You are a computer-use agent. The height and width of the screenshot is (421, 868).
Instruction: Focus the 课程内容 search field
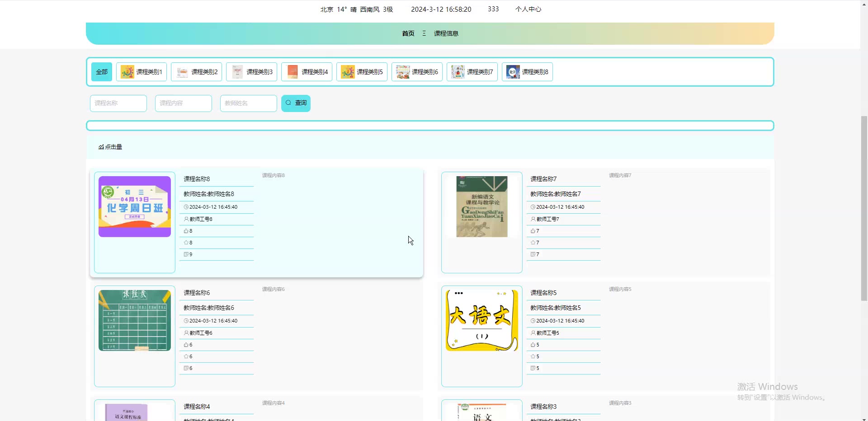point(184,103)
